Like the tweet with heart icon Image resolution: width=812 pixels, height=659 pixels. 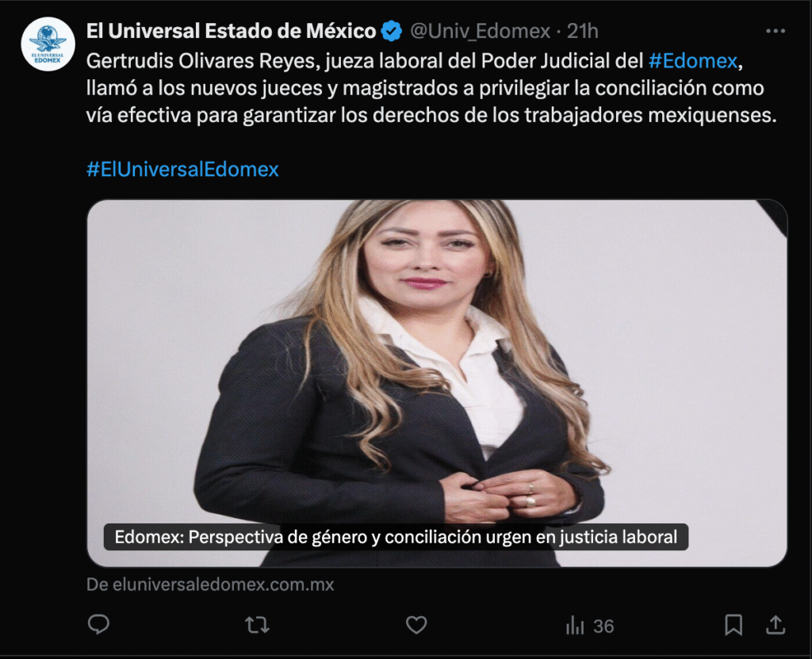coord(416,626)
